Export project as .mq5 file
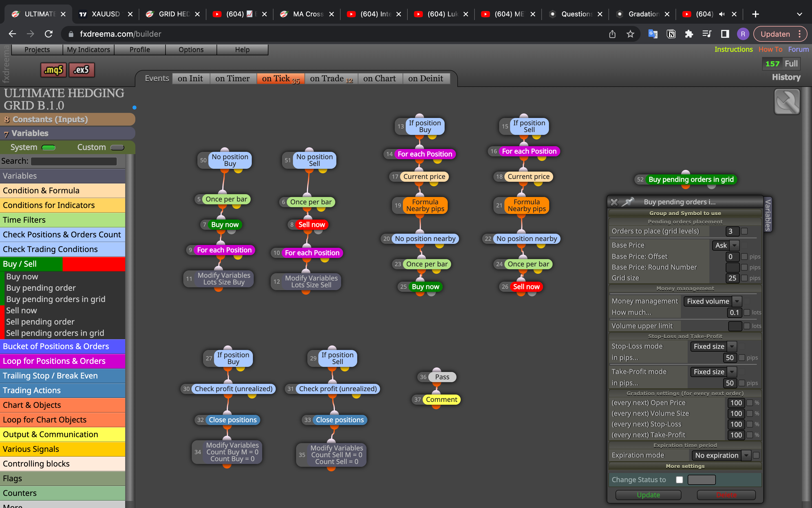 53,70
